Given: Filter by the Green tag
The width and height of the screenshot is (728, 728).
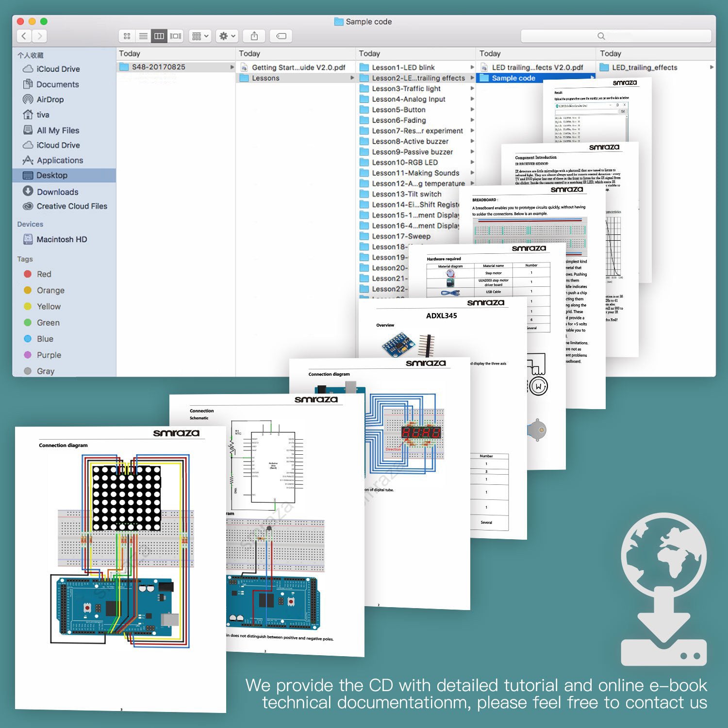Looking at the screenshot, I should point(42,323).
